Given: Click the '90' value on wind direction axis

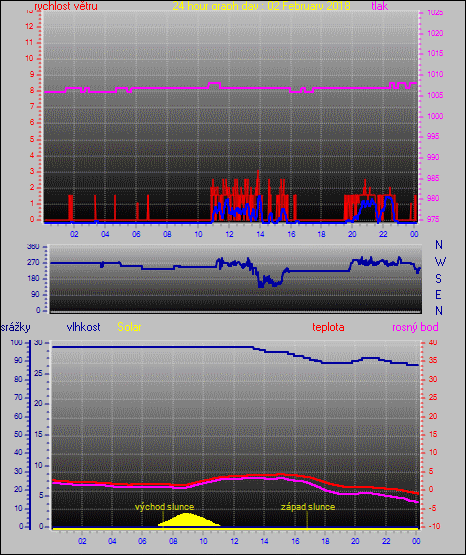Looking at the screenshot, I should (x=35, y=294).
